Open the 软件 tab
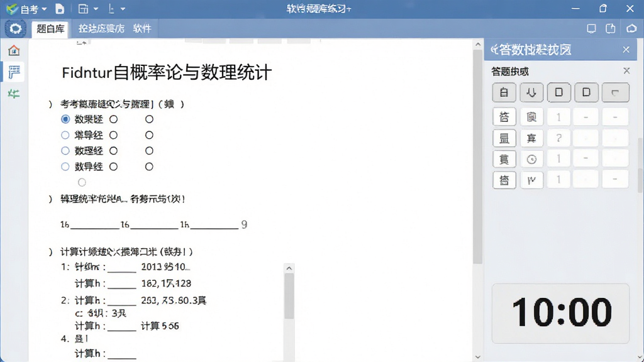 (142, 28)
